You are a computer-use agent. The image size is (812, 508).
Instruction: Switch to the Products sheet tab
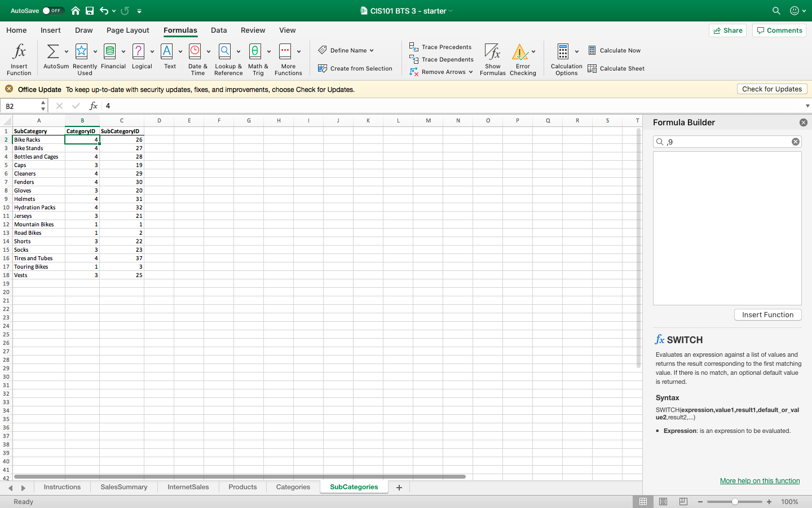242,487
